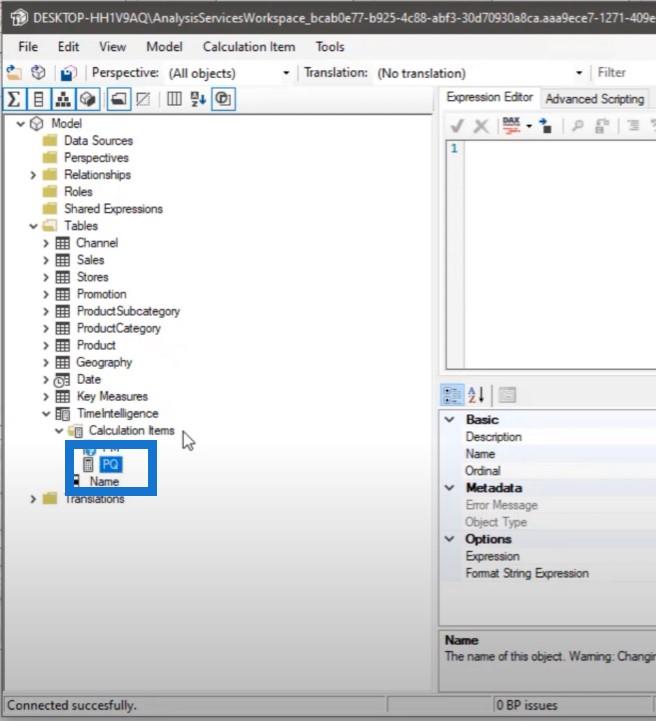
Task: Collapse the Calculation Items node
Action: [59, 431]
